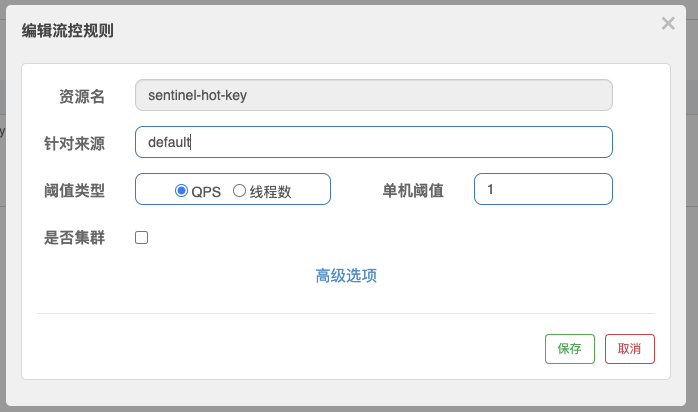The image size is (698, 412).
Task: Click the divider line above the save button
Action: point(346,313)
